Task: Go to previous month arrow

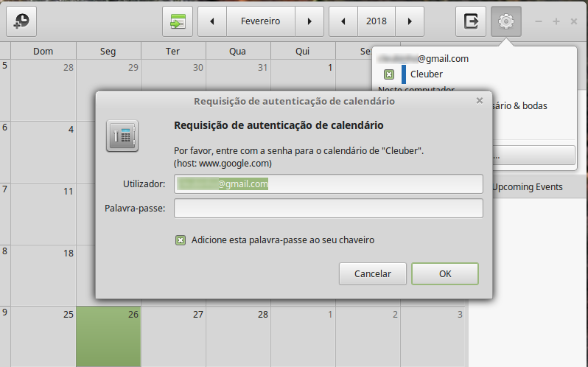Action: (212, 21)
